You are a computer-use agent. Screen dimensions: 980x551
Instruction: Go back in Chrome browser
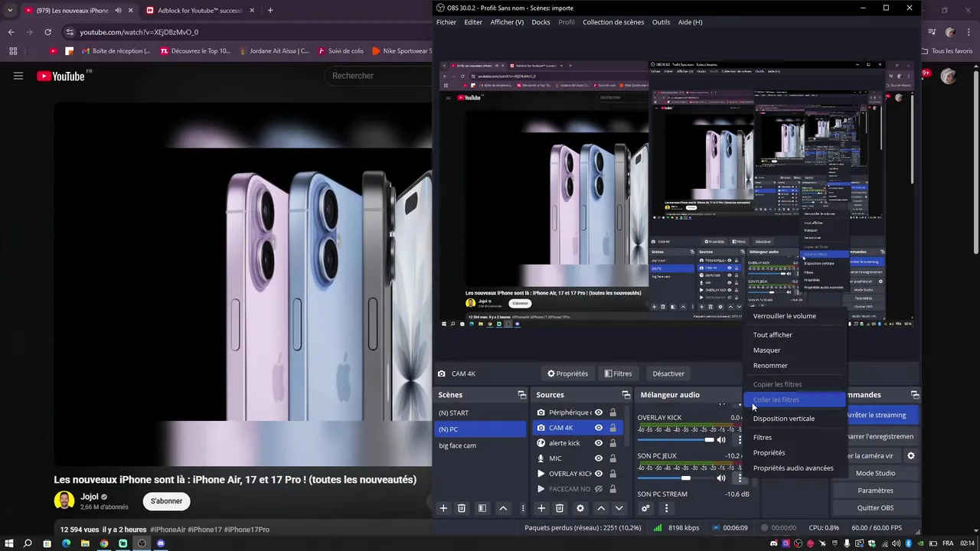pos(11,32)
